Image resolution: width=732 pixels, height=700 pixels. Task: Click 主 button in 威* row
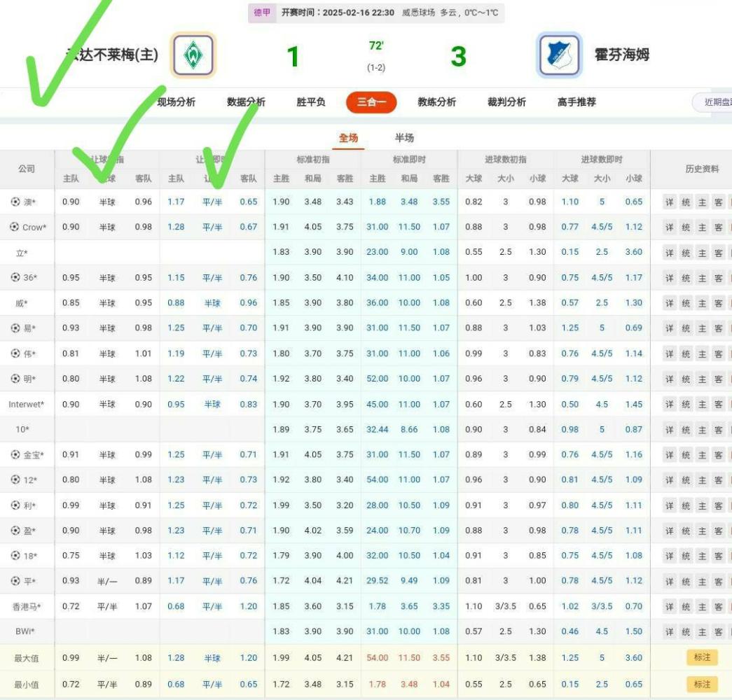702,303
